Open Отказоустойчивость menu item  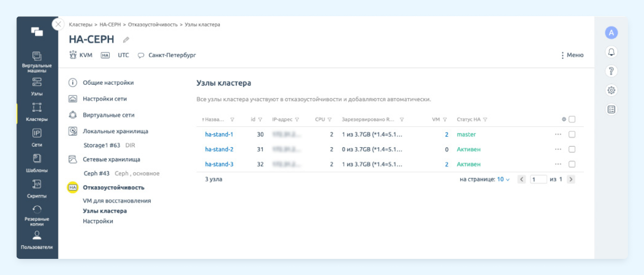point(114,187)
